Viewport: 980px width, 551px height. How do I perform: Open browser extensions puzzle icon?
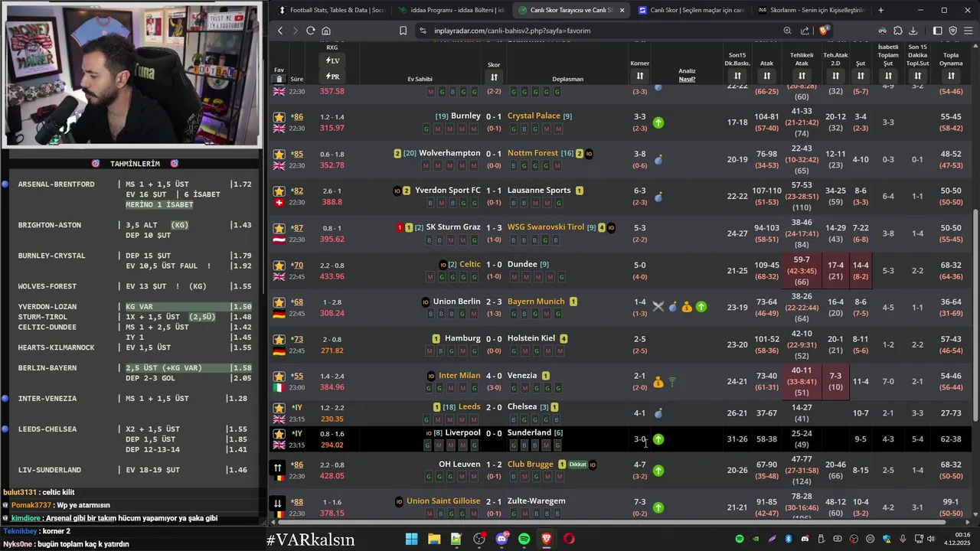pyautogui.click(x=898, y=31)
